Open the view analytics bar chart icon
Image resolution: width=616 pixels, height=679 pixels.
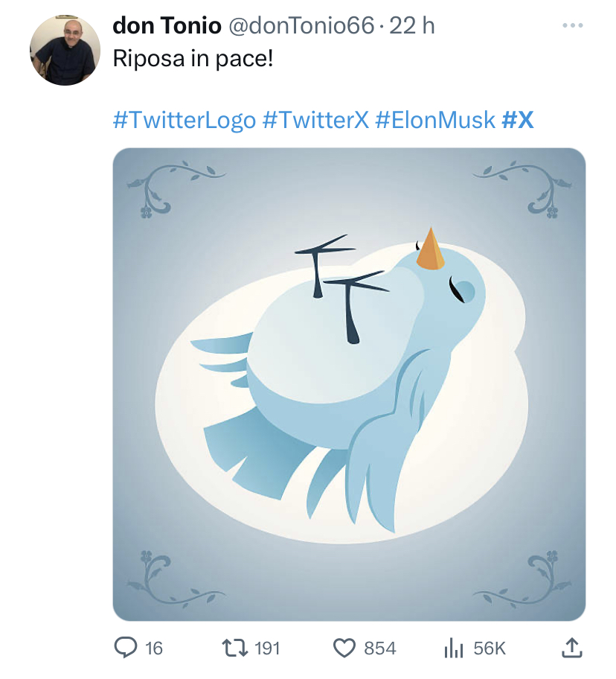click(453, 648)
